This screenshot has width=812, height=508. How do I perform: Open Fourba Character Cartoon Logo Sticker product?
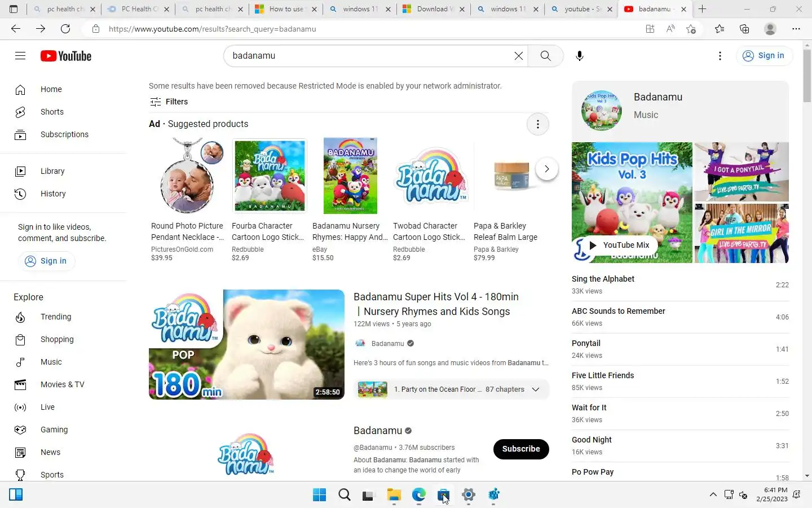click(x=270, y=200)
